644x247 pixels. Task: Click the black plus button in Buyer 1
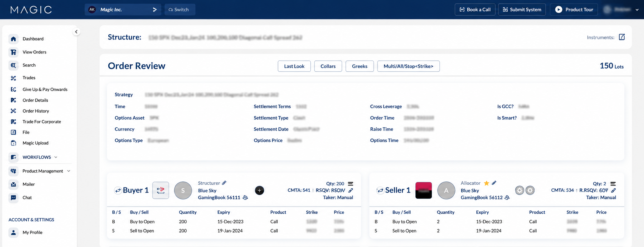click(260, 190)
